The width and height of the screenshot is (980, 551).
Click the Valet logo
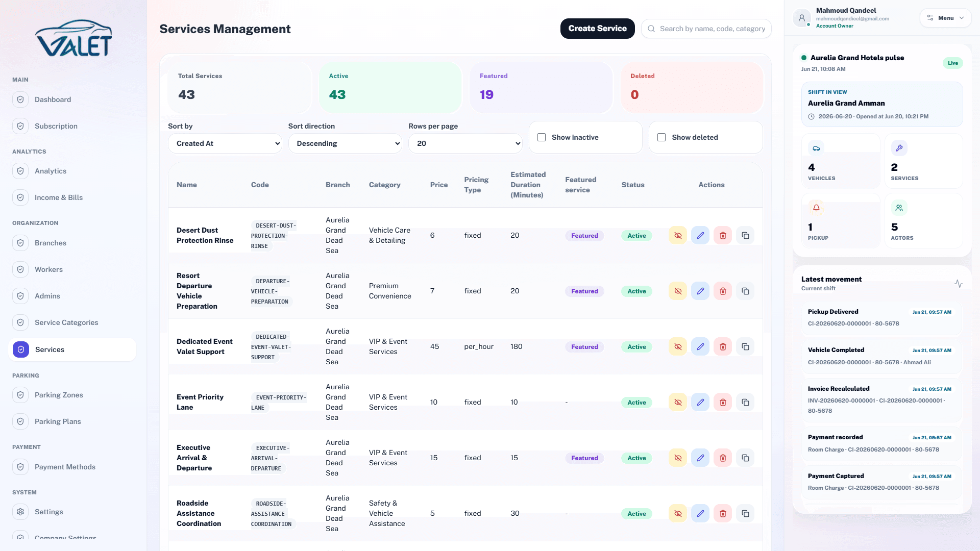pos(73,38)
